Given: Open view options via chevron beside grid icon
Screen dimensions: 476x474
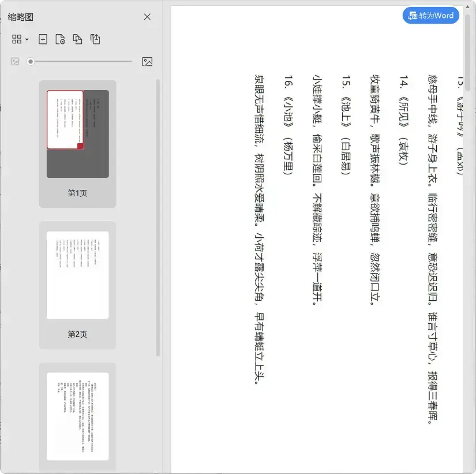Looking at the screenshot, I should pyautogui.click(x=25, y=39).
